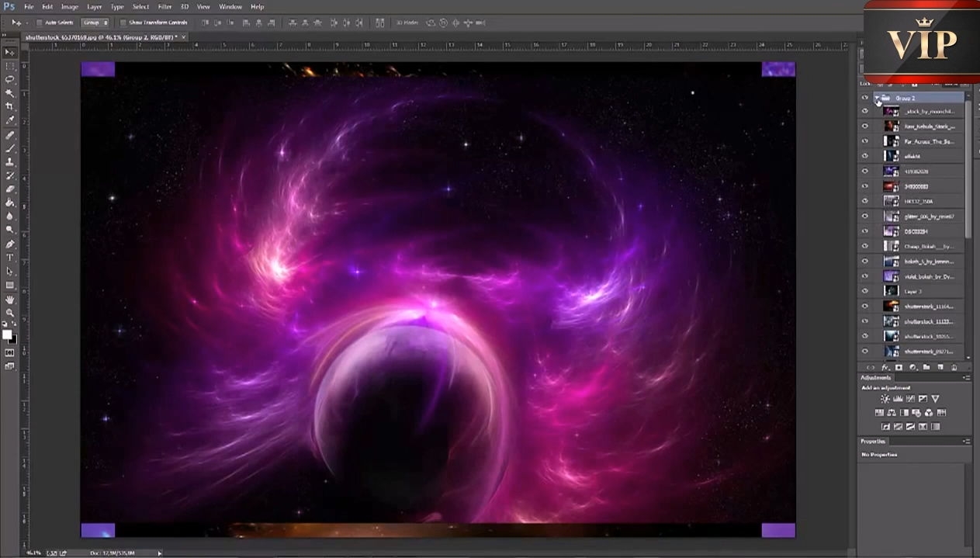
Task: Select the Healing Brush tool
Action: (x=9, y=135)
